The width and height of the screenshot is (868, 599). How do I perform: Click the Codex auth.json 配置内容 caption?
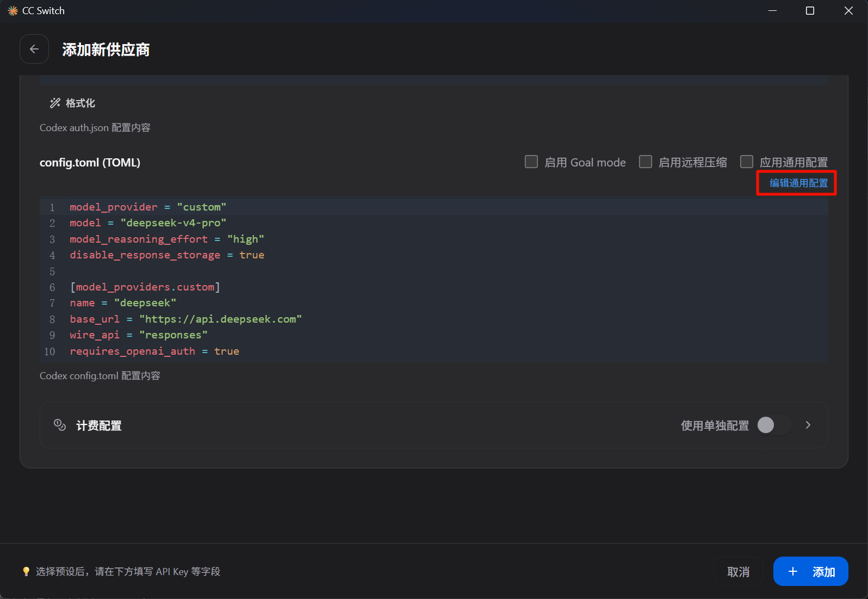tap(95, 127)
